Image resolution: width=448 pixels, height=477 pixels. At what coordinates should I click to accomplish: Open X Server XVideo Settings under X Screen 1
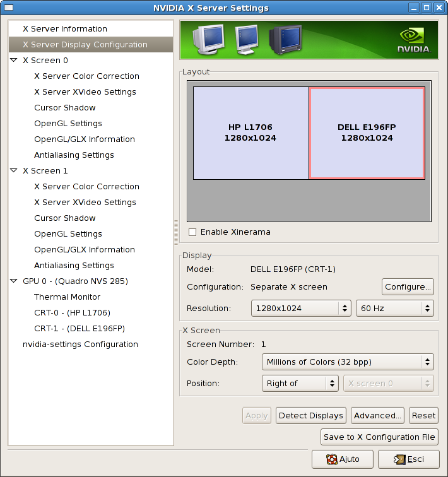[x=85, y=203]
